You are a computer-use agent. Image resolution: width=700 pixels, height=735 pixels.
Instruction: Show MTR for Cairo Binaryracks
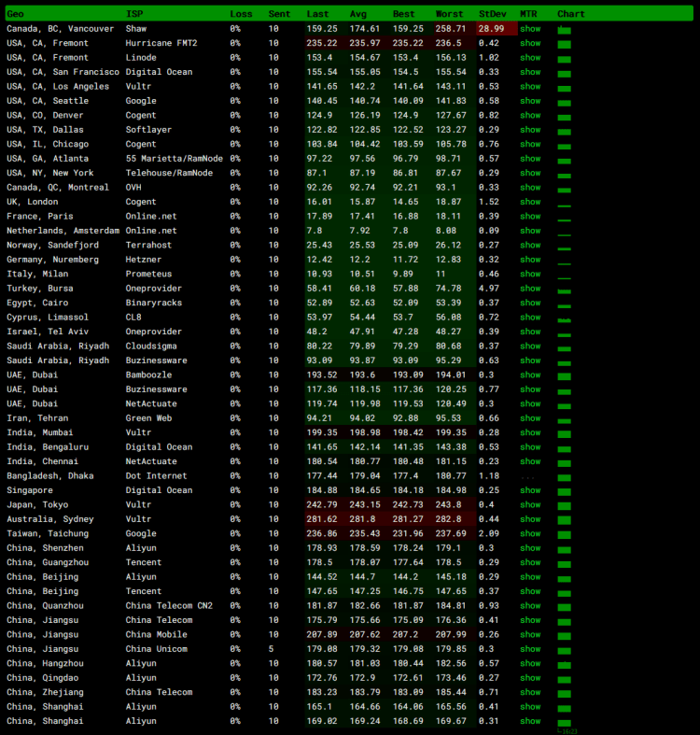pyautogui.click(x=530, y=303)
